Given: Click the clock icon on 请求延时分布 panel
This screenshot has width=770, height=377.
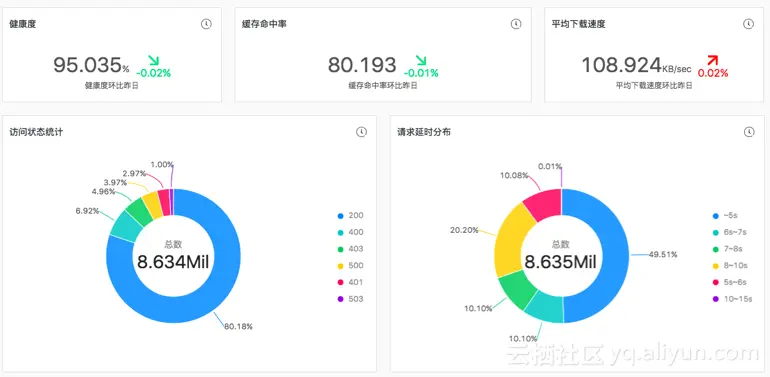Looking at the screenshot, I should (749, 132).
